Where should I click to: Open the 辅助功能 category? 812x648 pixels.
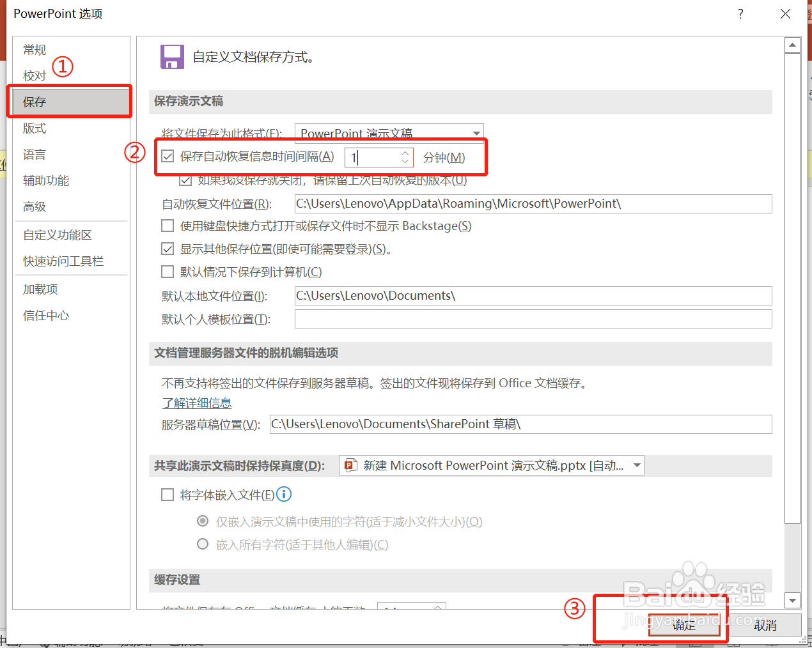pos(46,180)
